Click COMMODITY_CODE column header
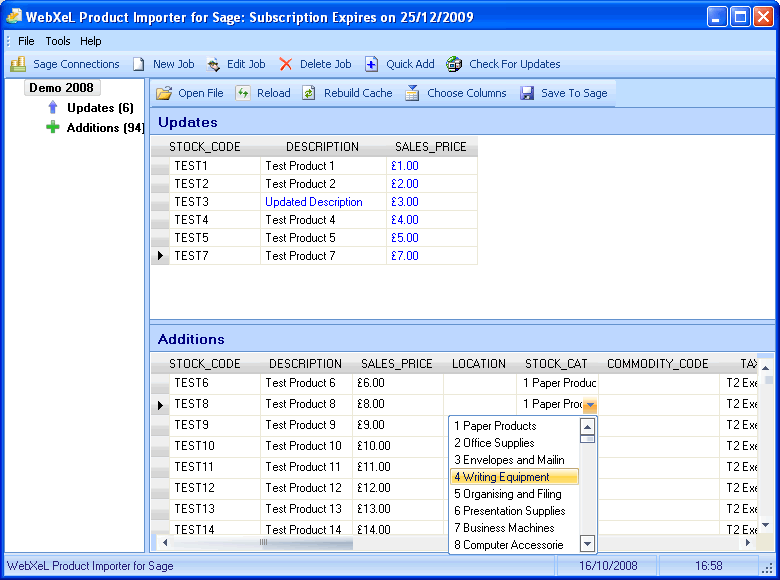 (658, 364)
